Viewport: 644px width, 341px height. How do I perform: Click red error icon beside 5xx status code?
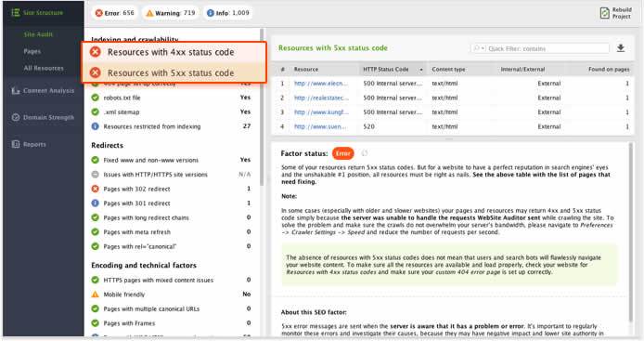coord(96,72)
